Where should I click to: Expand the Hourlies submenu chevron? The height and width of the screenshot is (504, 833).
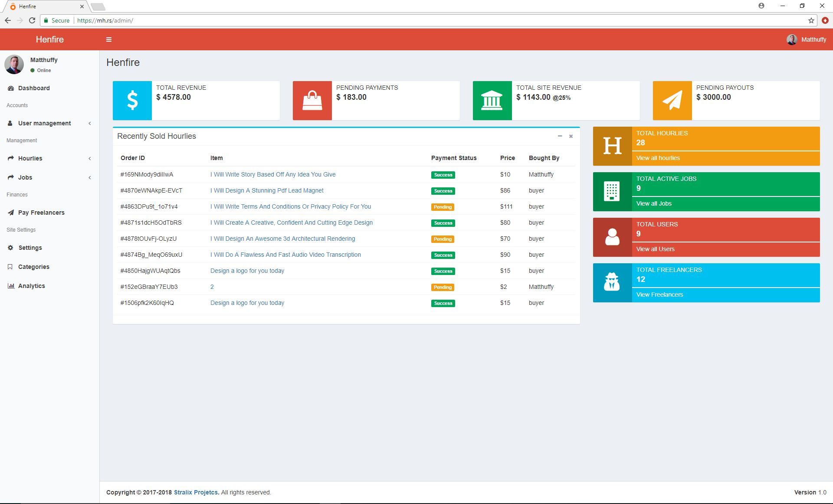90,158
